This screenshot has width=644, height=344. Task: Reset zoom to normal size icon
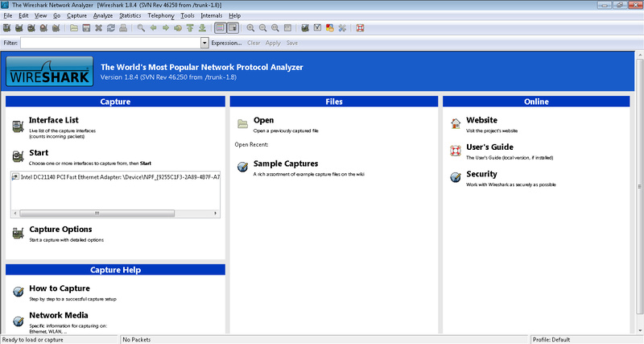275,28
